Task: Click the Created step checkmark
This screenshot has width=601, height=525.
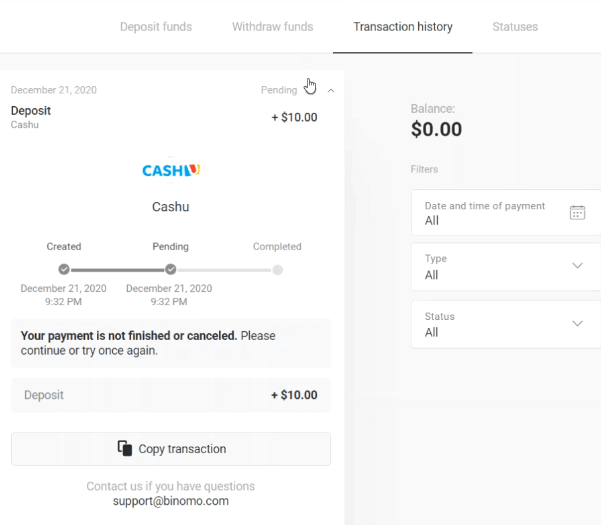Action: click(x=64, y=269)
